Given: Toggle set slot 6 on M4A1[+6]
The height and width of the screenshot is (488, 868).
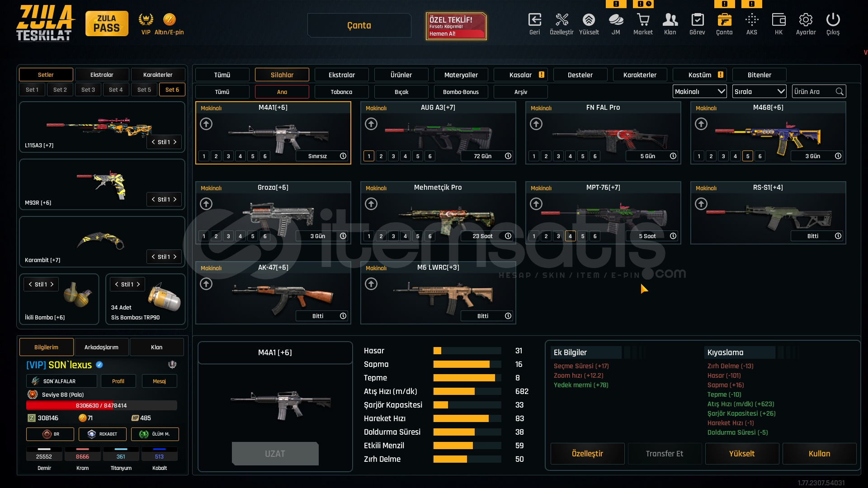Looking at the screenshot, I should pos(265,156).
